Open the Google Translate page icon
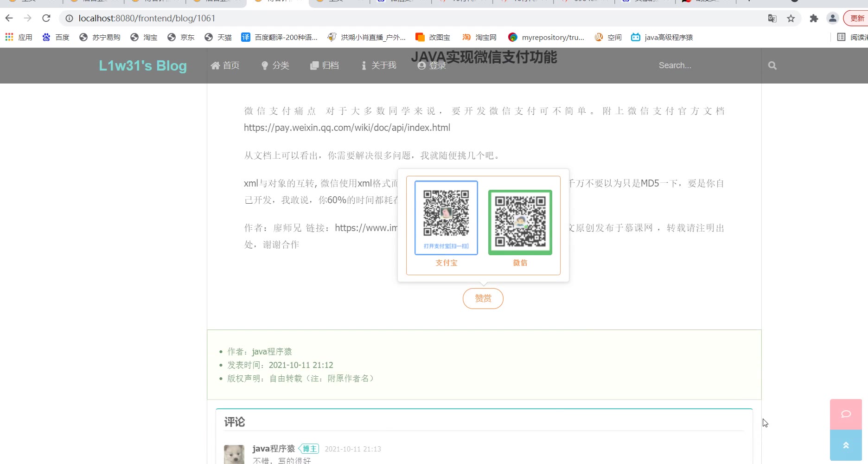The height and width of the screenshot is (464, 868). click(772, 19)
